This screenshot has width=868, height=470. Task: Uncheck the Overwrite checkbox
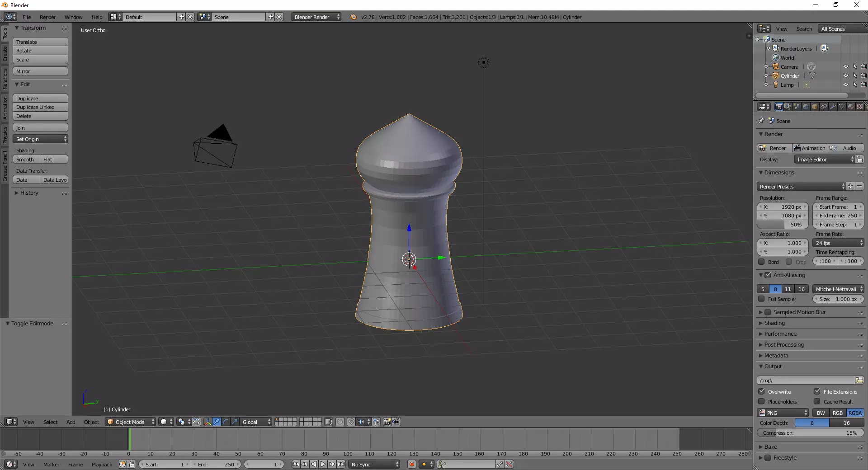tap(762, 391)
